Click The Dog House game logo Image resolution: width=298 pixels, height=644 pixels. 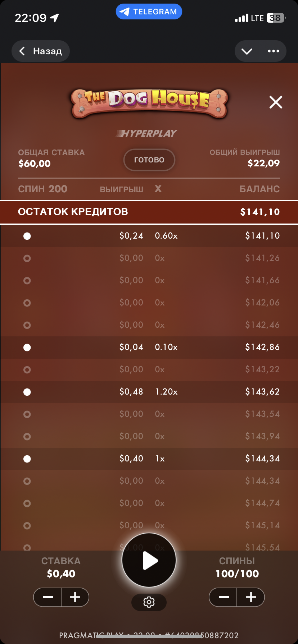tap(149, 102)
